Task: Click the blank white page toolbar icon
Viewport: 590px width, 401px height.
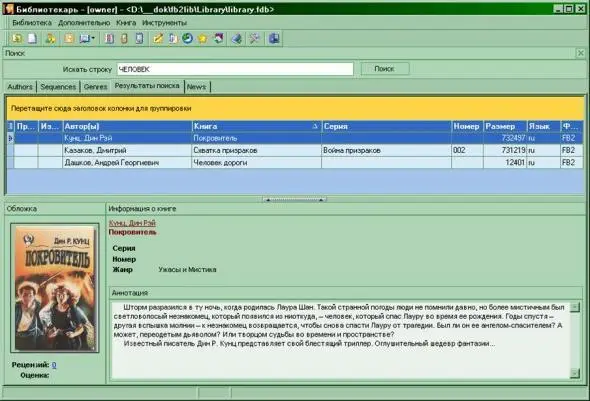Action: point(32,38)
